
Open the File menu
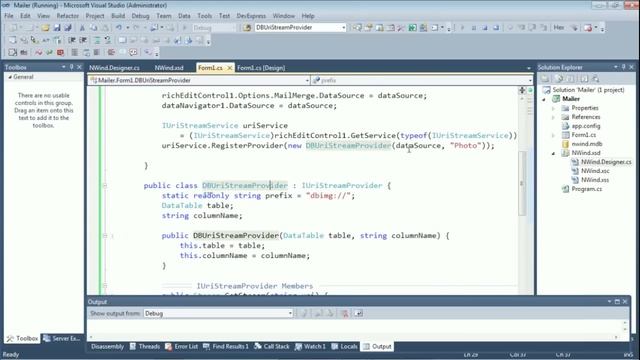coord(9,16)
